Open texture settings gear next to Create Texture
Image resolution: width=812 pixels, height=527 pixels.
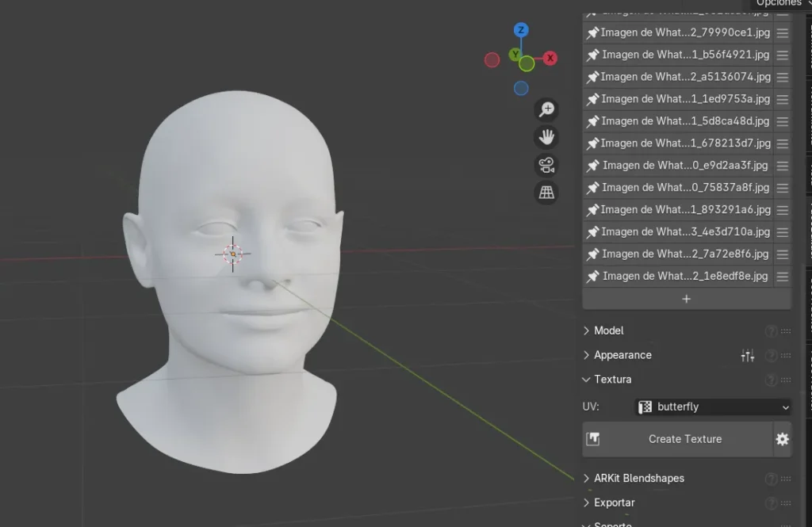(782, 439)
